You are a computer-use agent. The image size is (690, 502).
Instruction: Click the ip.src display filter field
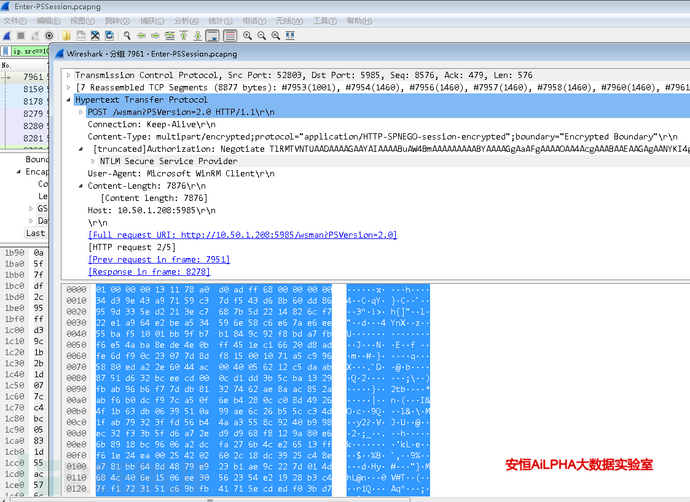[x=30, y=51]
